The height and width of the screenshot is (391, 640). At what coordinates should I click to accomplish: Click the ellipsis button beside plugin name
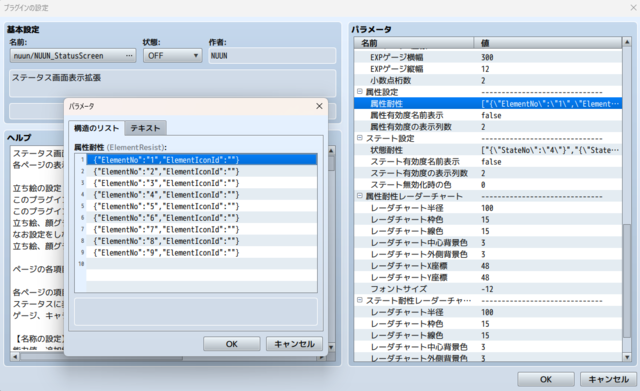coord(129,56)
